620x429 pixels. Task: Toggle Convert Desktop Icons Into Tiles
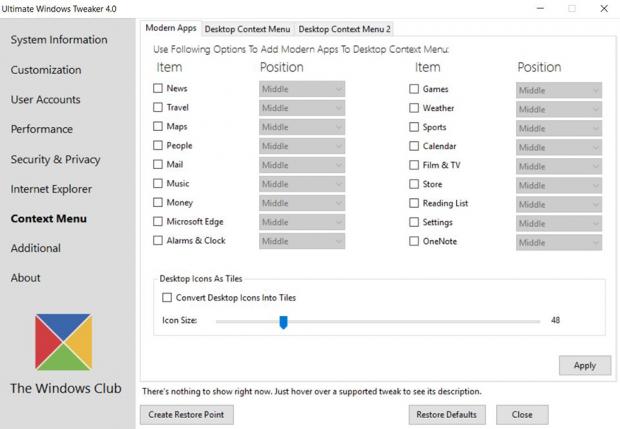coord(167,298)
